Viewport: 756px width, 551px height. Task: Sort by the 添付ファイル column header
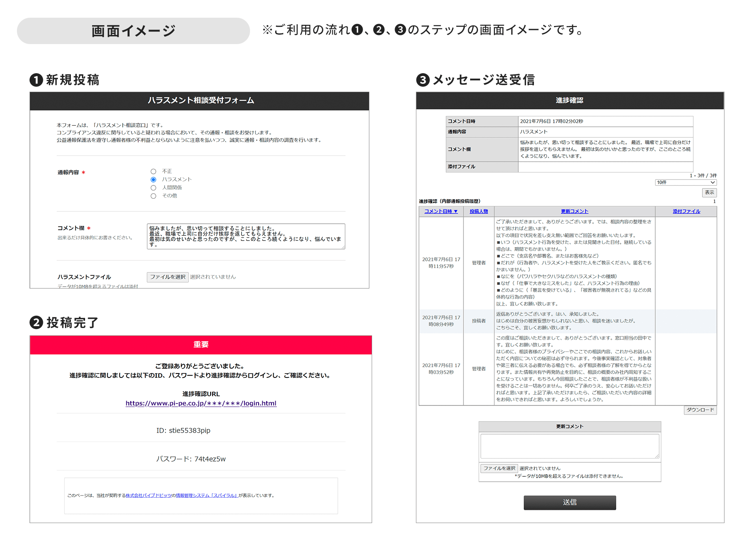686,211
